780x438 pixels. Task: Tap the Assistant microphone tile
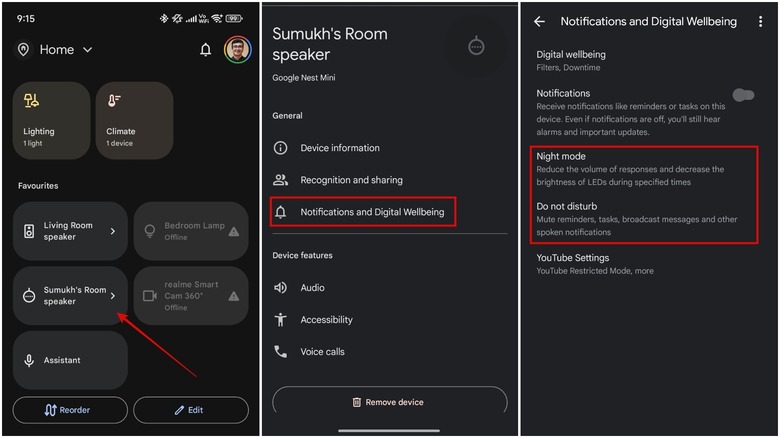click(x=70, y=360)
